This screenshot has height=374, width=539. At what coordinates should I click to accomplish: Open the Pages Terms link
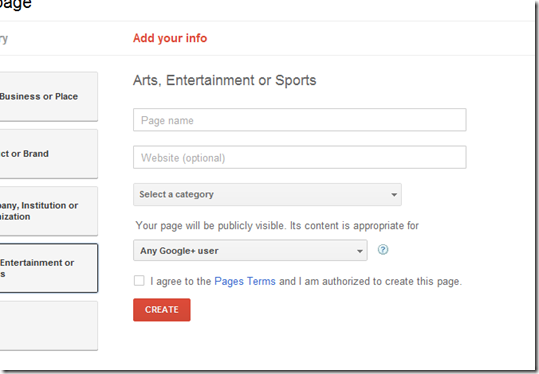(245, 281)
